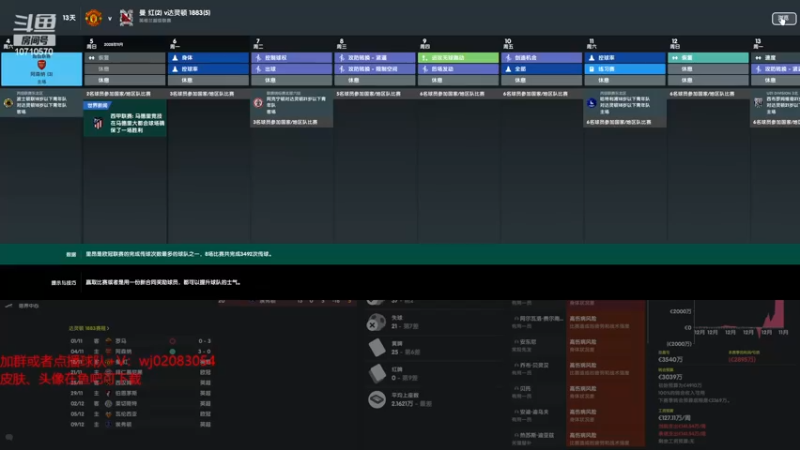
Task: Click the goals conceded ball icon
Action: [377, 322]
